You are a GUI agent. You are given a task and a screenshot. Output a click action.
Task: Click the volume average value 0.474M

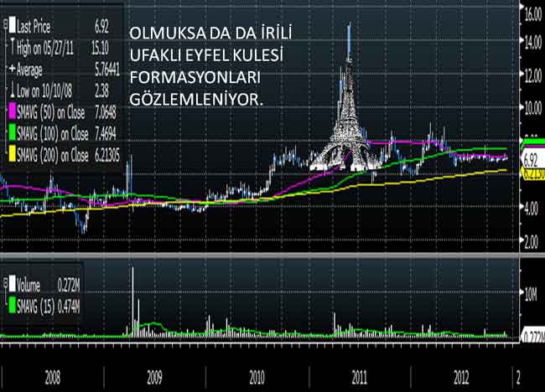click(69, 307)
